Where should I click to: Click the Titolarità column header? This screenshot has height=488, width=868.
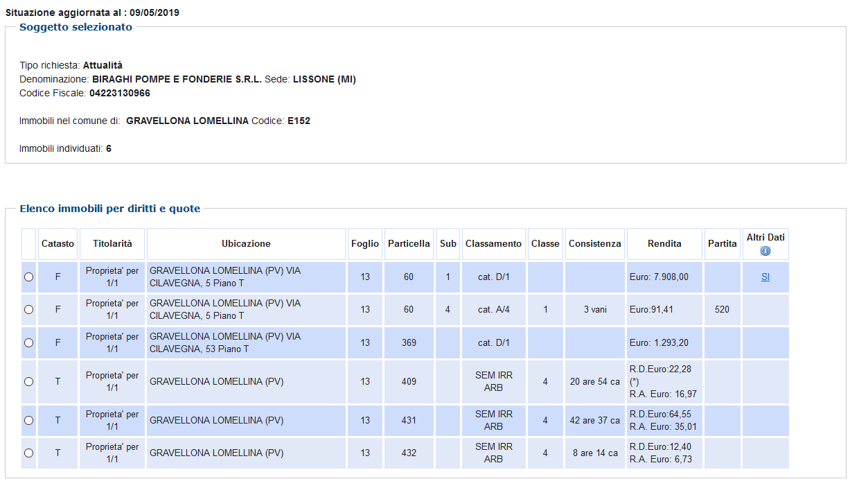(112, 244)
